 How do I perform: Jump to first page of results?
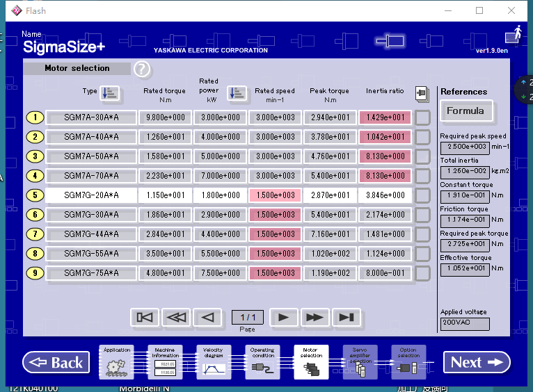[x=145, y=318]
